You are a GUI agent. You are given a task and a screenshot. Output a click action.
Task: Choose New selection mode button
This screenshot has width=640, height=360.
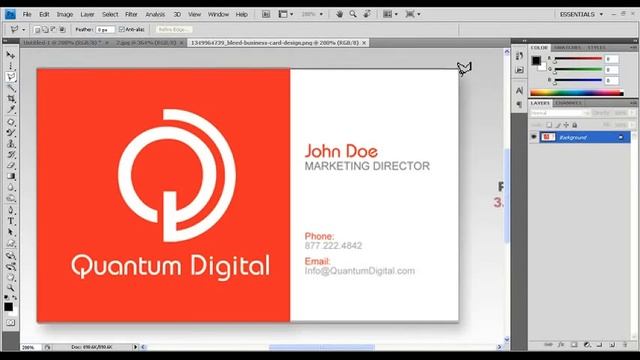point(37,29)
